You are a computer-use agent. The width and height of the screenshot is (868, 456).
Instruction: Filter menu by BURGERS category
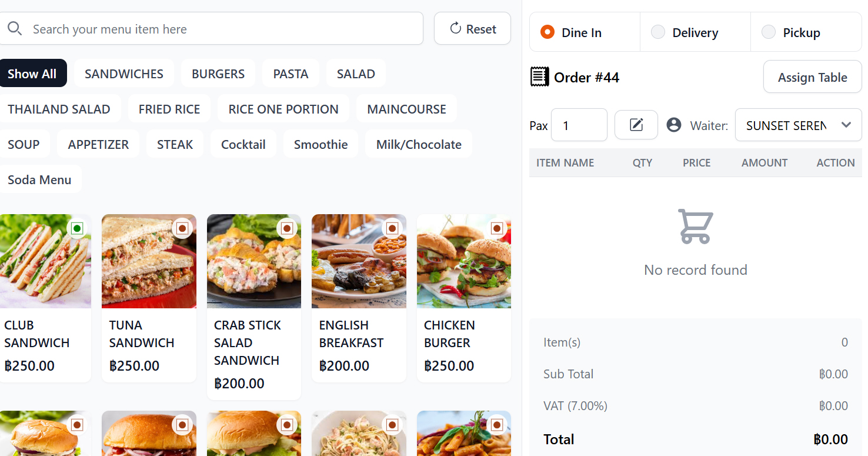click(218, 74)
